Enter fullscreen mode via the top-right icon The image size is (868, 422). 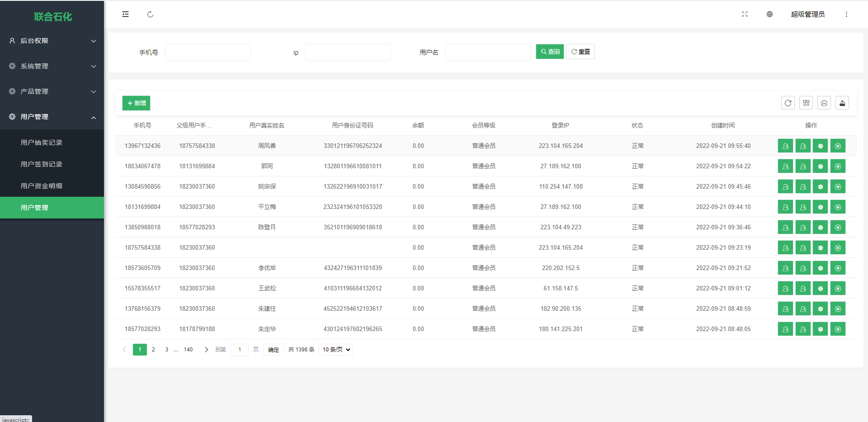coord(745,14)
